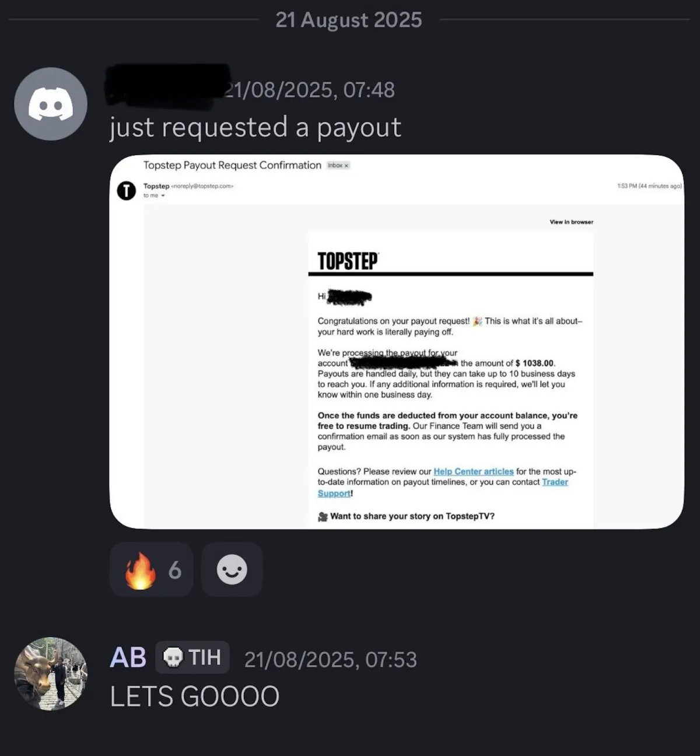
Task: Click the 21/08/2025, 07:53 message timestamp
Action: coord(330,660)
